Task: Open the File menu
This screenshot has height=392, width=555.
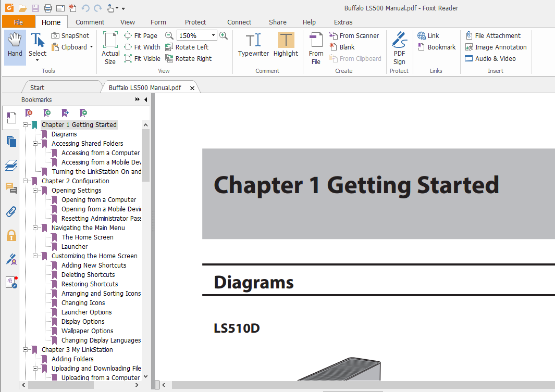Action: pyautogui.click(x=18, y=22)
